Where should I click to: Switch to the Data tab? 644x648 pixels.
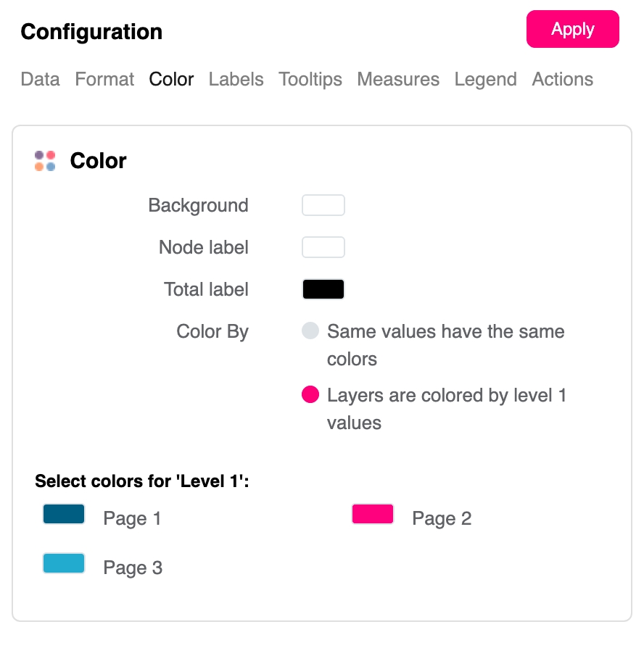tap(40, 79)
